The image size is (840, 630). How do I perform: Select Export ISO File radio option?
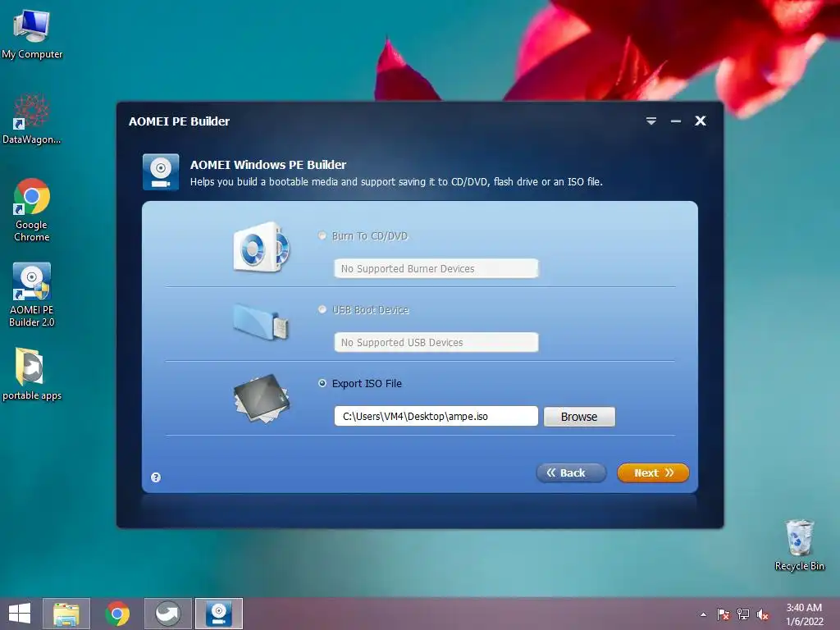pos(322,384)
